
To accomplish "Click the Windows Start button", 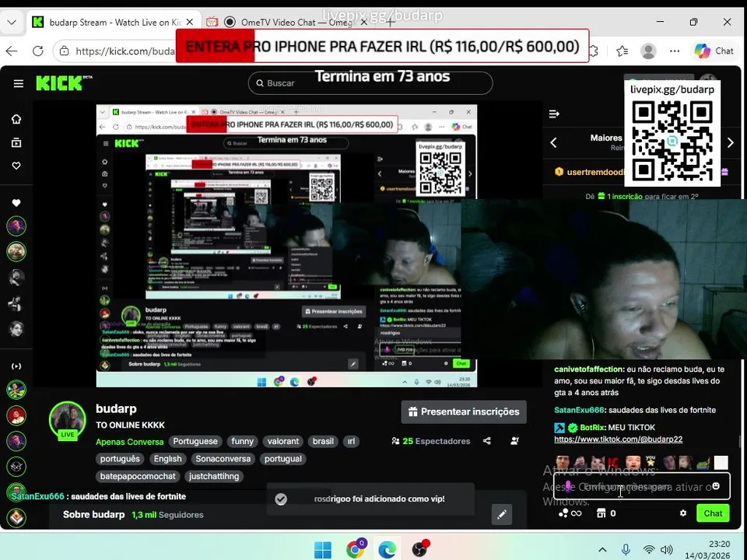I will click(x=323, y=550).
